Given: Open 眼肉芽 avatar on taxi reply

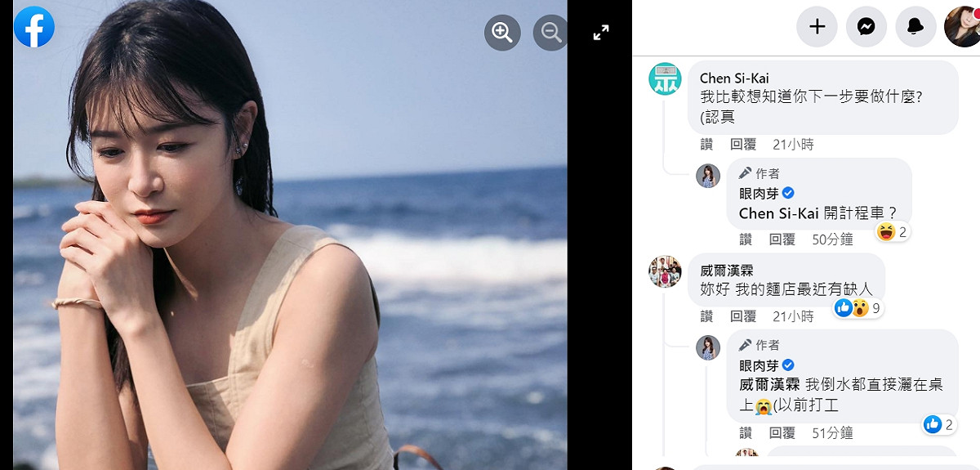Looking at the screenshot, I should (708, 176).
